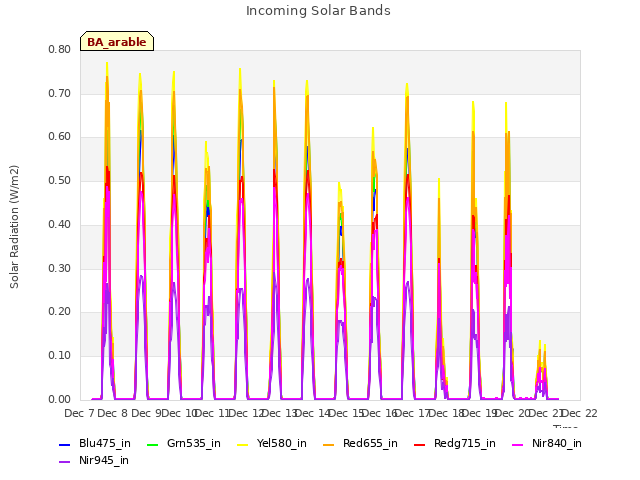Click the Nir840_in legend label
Viewport: 640px width, 480px height.
click(x=557, y=444)
